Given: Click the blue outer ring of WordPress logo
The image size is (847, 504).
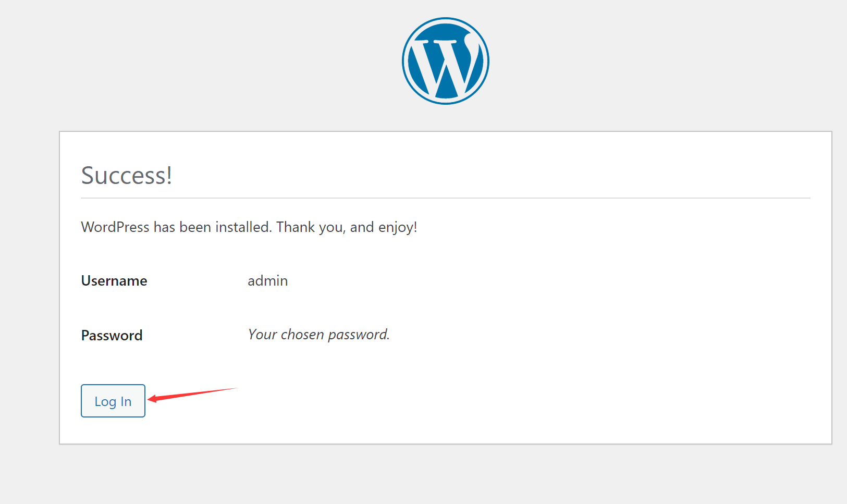Looking at the screenshot, I should (x=446, y=21).
